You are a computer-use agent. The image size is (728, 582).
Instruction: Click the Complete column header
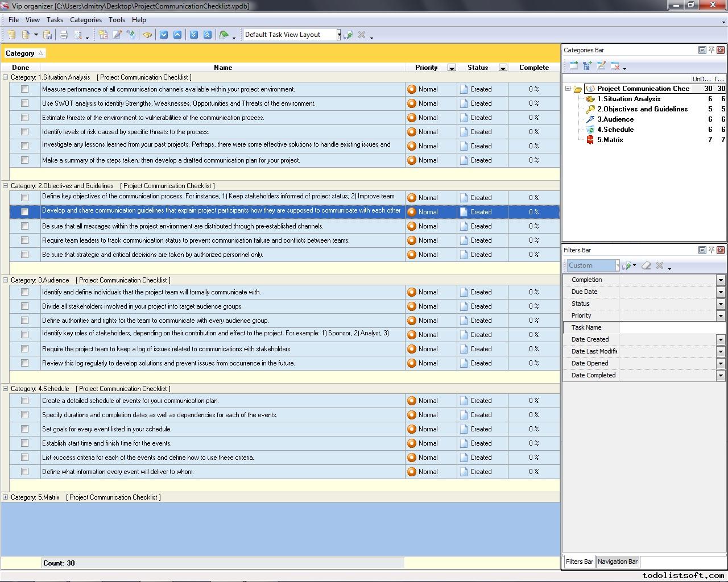(x=533, y=67)
